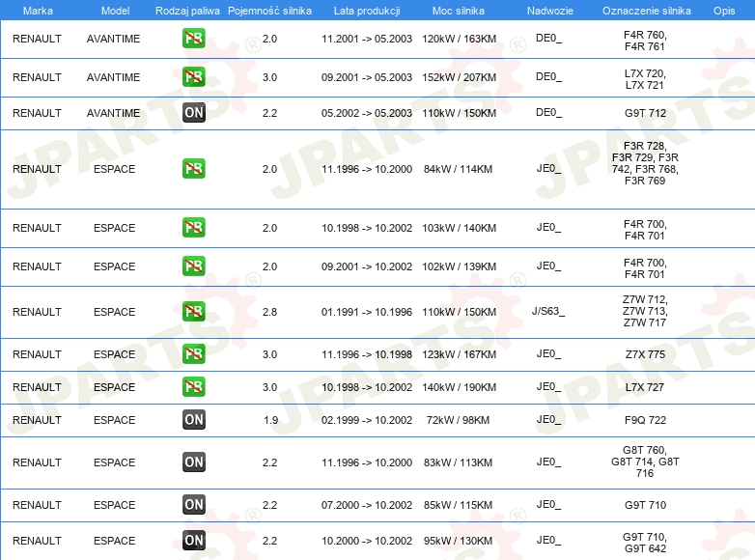Click the Rodzaj paliwa column header
The width and height of the screenshot is (755, 560).
(x=187, y=11)
